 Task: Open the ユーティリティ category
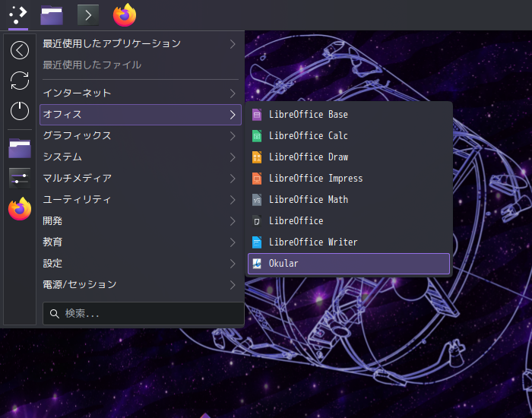[141, 200]
